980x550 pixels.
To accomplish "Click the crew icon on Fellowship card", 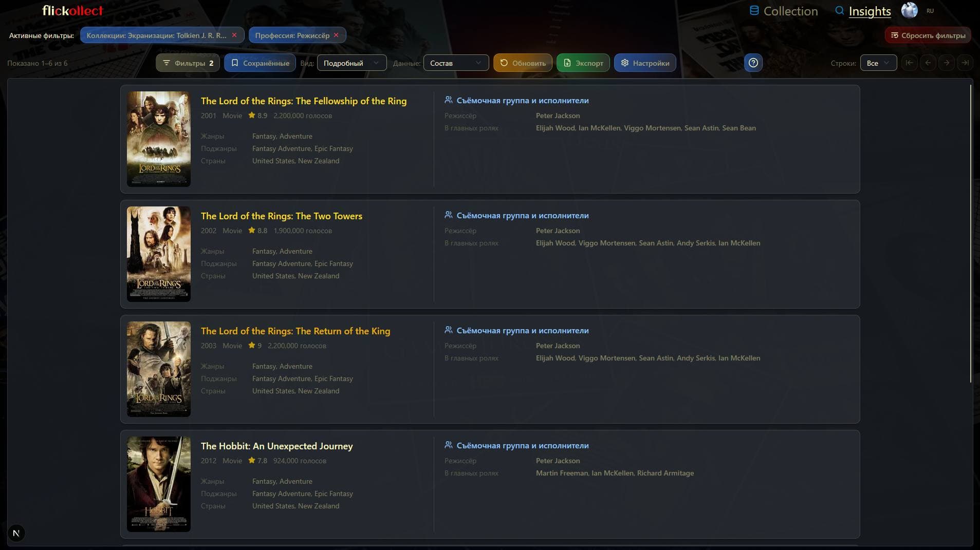I will click(449, 100).
